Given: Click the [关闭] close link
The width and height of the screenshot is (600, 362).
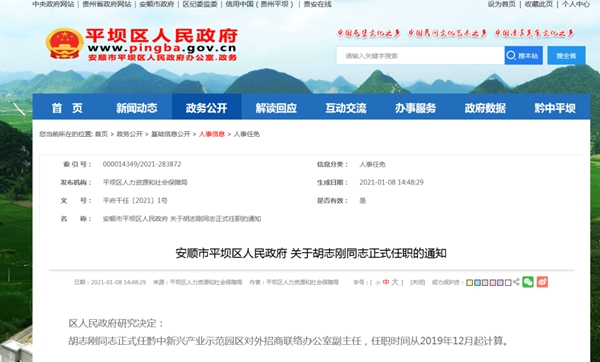Looking at the screenshot, I should [x=417, y=282].
